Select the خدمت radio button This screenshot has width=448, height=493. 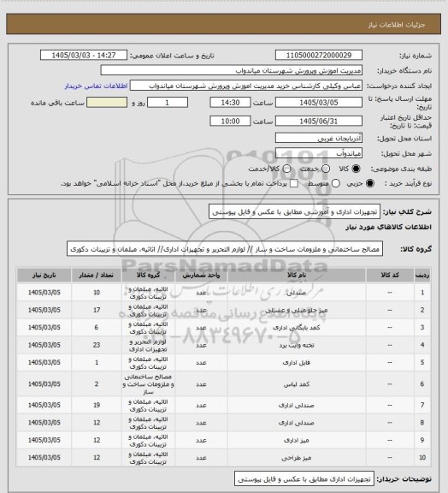(326, 169)
